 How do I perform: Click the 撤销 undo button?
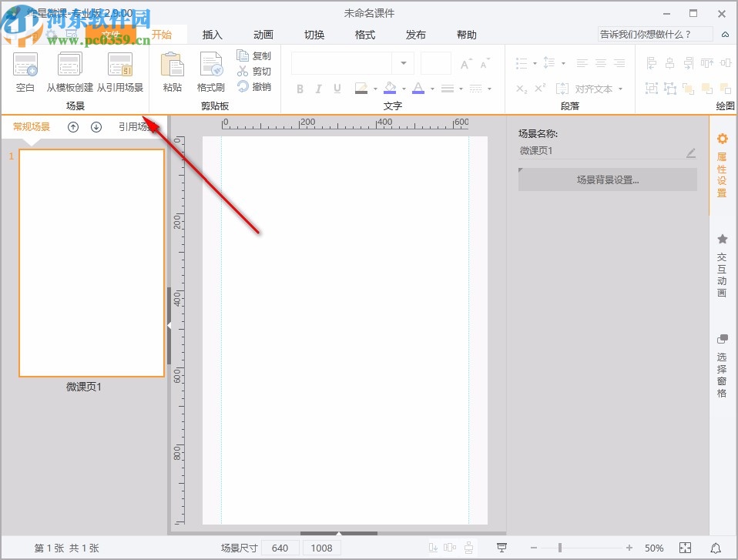click(253, 87)
